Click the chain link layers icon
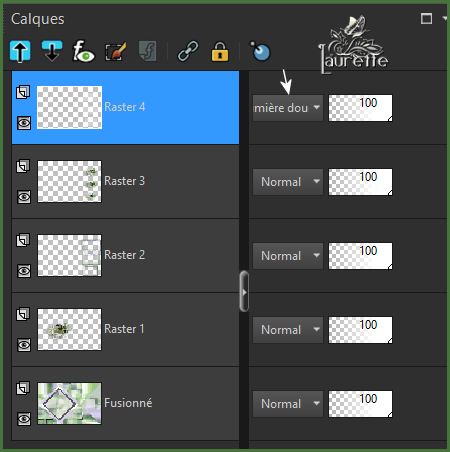Viewport: 450px width, 452px height. coord(188,51)
